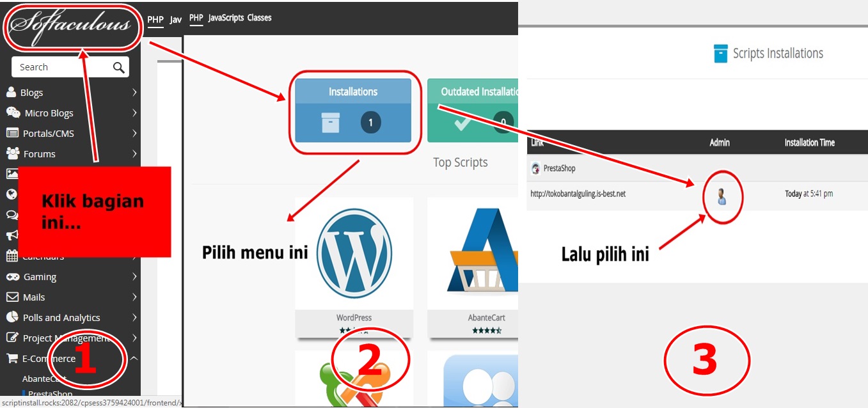The image size is (868, 408).
Task: Open the Installations panel
Action: coord(353,110)
